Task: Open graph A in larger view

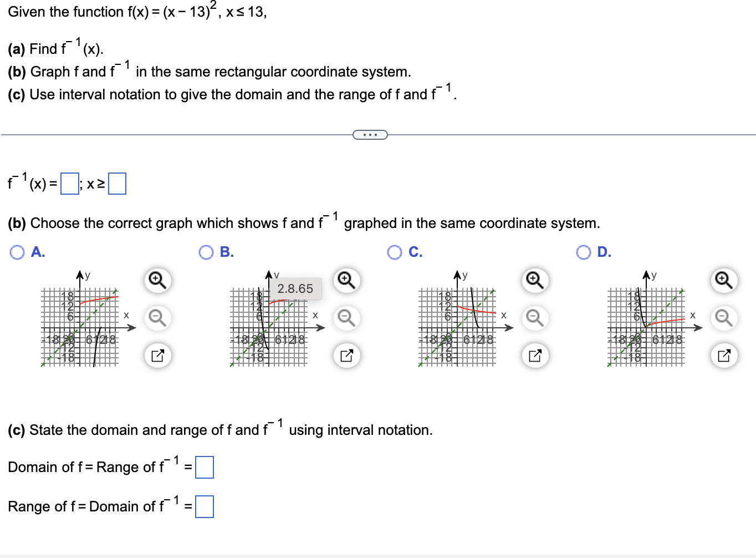Action: pyautogui.click(x=157, y=356)
